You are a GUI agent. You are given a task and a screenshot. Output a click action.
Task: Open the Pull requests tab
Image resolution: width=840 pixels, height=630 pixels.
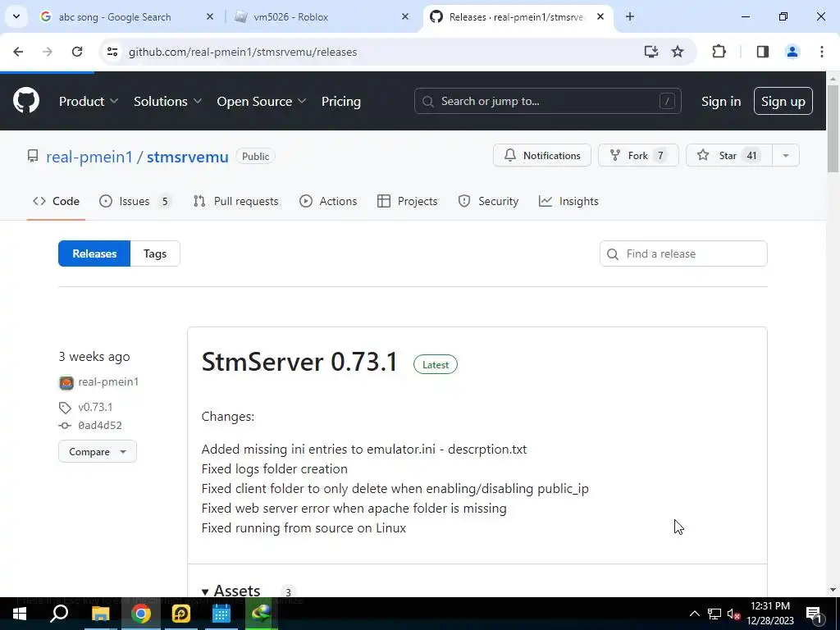tap(235, 202)
